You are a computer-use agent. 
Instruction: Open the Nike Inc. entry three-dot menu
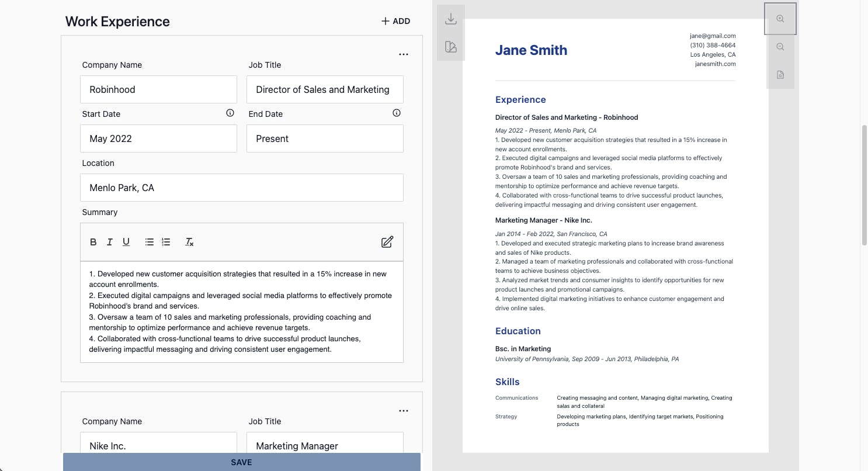point(404,411)
